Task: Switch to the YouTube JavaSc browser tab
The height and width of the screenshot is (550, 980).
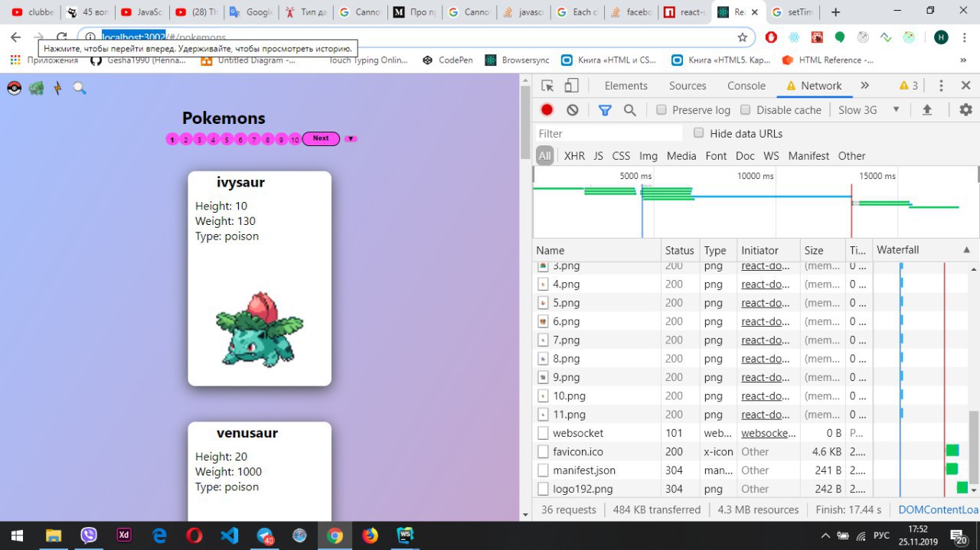Action: 141,12
